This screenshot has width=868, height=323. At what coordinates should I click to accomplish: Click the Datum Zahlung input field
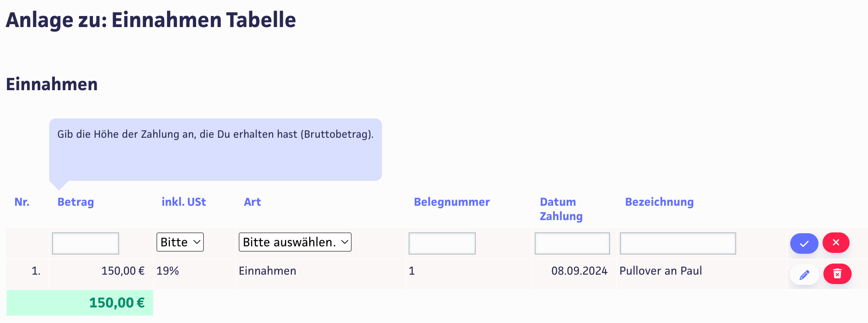coord(572,243)
